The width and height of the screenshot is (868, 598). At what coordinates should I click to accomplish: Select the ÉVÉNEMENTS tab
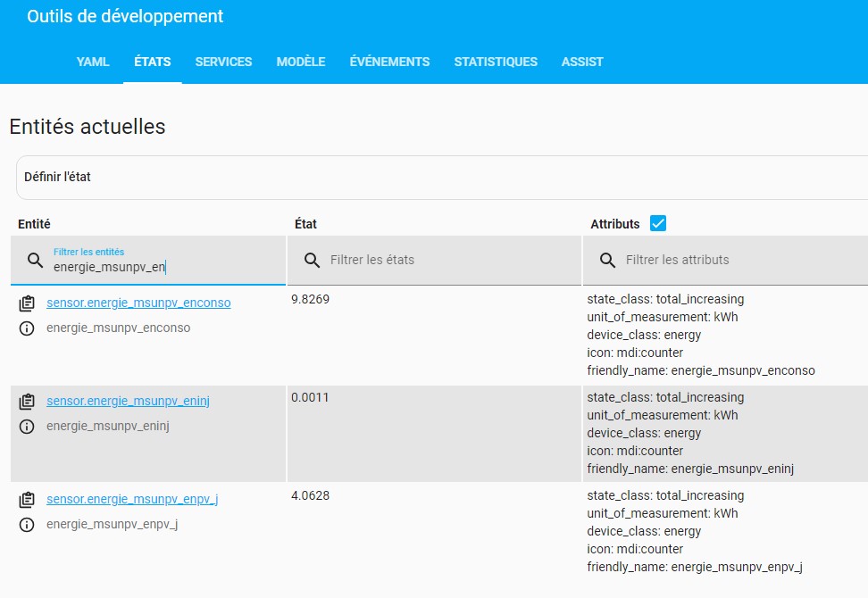tap(389, 62)
